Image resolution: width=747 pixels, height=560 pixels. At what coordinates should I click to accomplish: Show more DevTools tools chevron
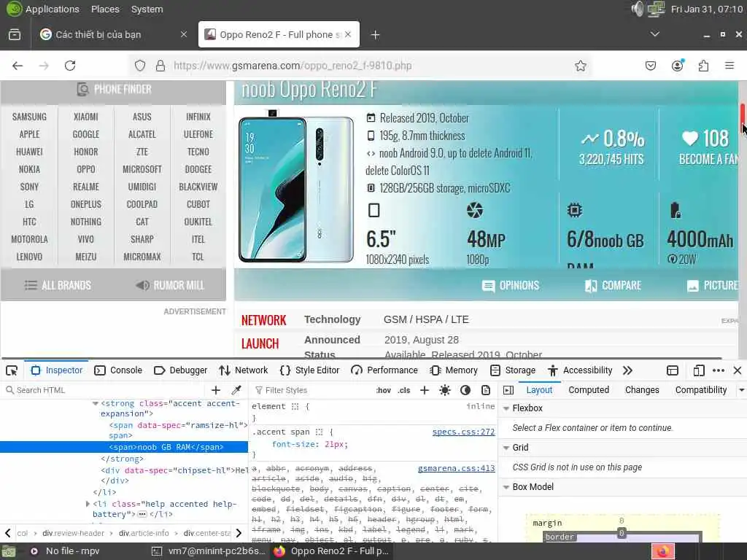click(x=627, y=370)
